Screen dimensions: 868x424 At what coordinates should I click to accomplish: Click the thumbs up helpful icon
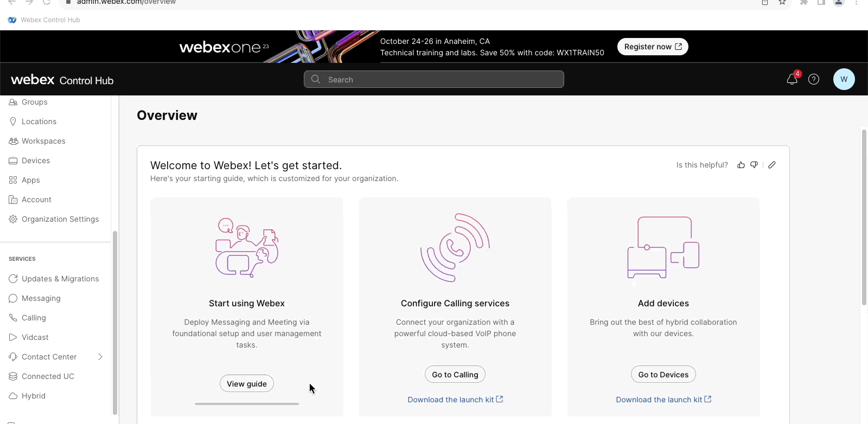coord(741,165)
